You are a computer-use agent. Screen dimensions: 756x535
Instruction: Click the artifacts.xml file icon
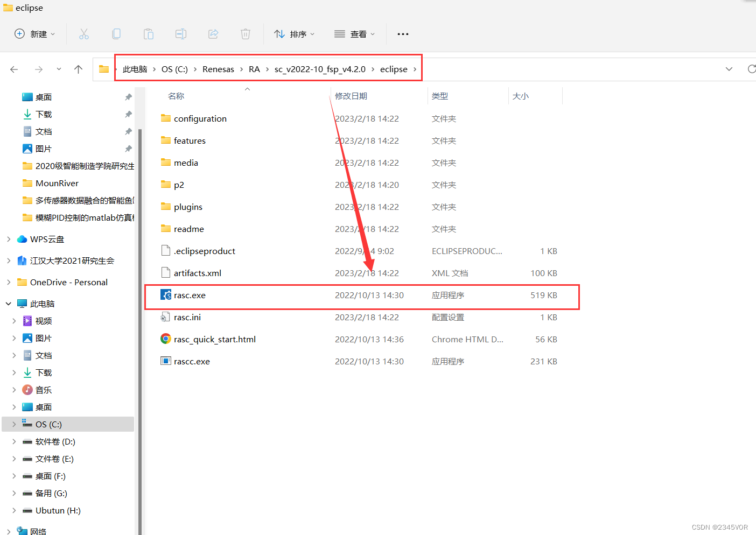click(166, 273)
